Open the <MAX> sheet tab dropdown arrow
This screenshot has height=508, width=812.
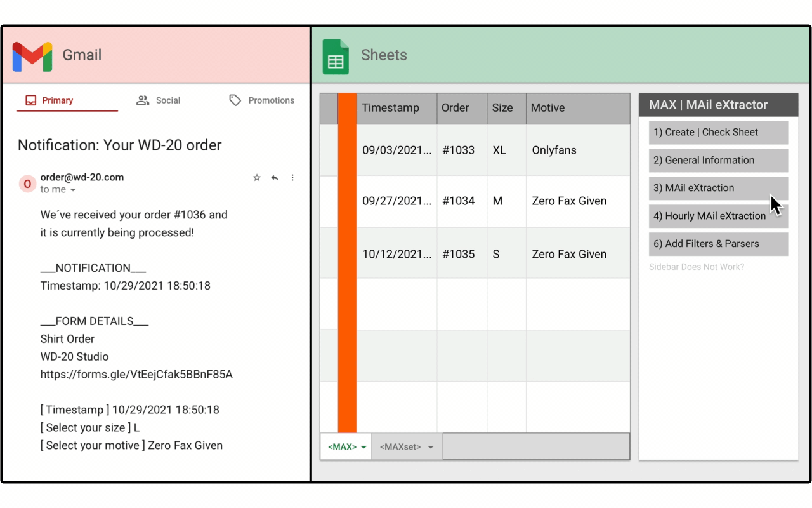363,447
